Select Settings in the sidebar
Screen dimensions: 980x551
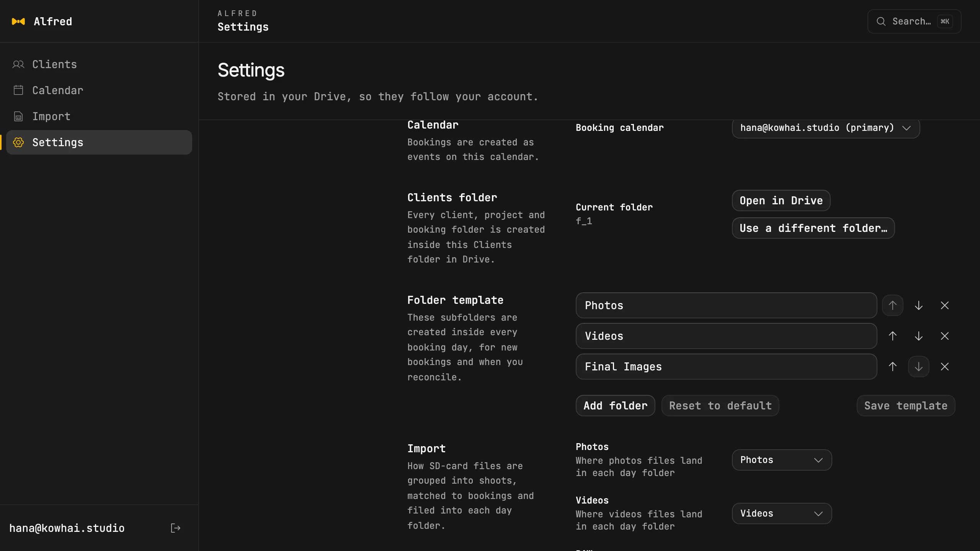pyautogui.click(x=99, y=142)
